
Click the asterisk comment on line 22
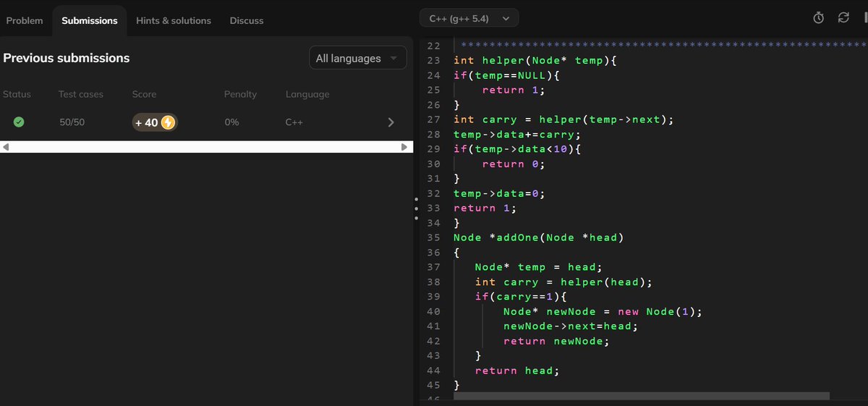[x=663, y=46]
